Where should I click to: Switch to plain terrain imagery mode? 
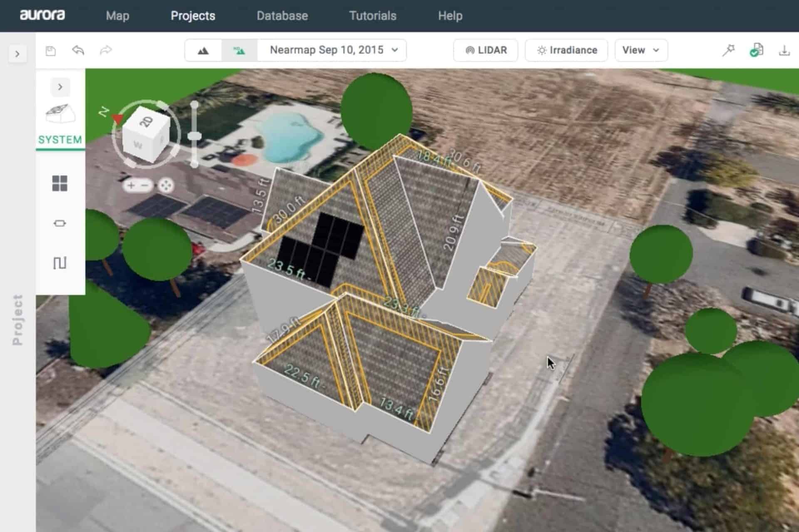tap(203, 50)
